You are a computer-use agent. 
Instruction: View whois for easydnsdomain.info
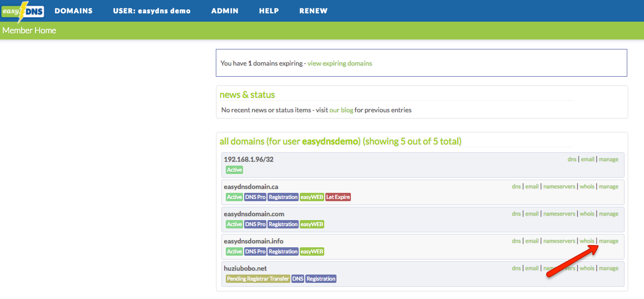tap(587, 241)
